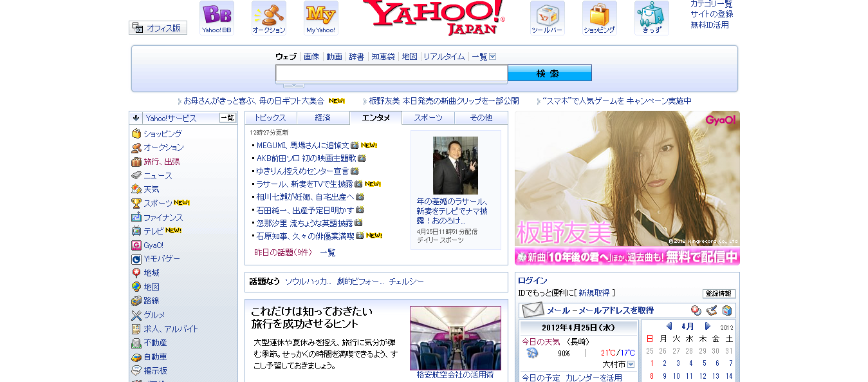868x382 pixels.
Task: Click the ファイナンス sidebar icon
Action: pos(136,217)
